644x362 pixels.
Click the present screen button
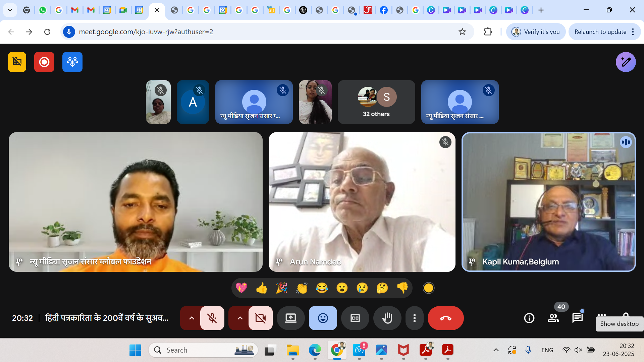tap(291, 318)
